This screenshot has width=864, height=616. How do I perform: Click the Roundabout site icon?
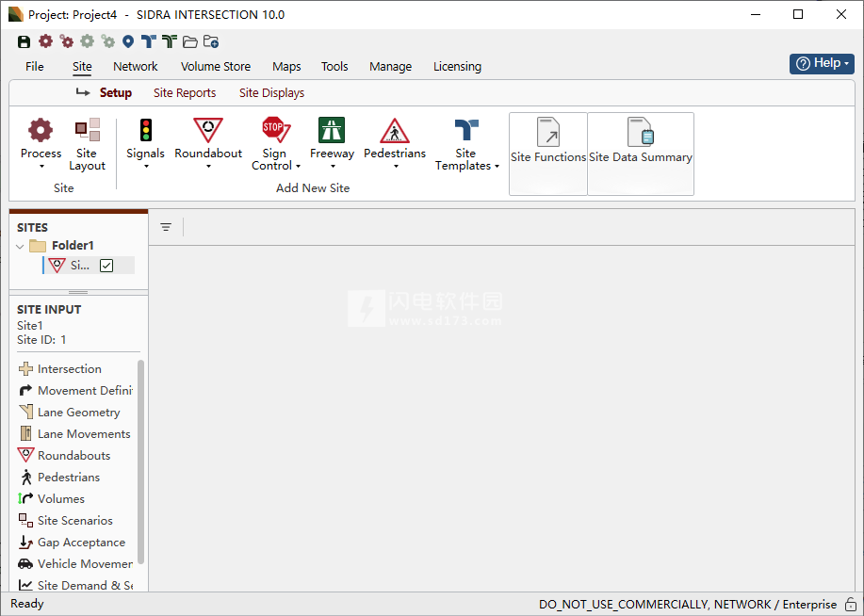208,130
